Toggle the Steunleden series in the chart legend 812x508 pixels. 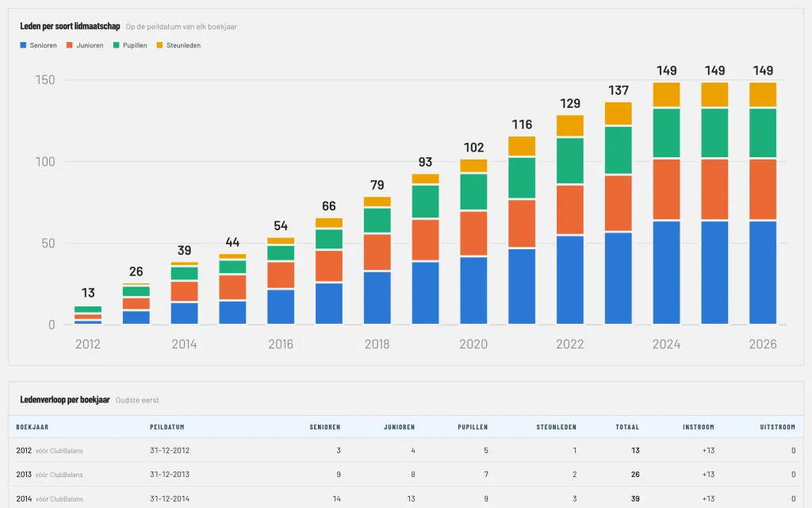click(178, 45)
